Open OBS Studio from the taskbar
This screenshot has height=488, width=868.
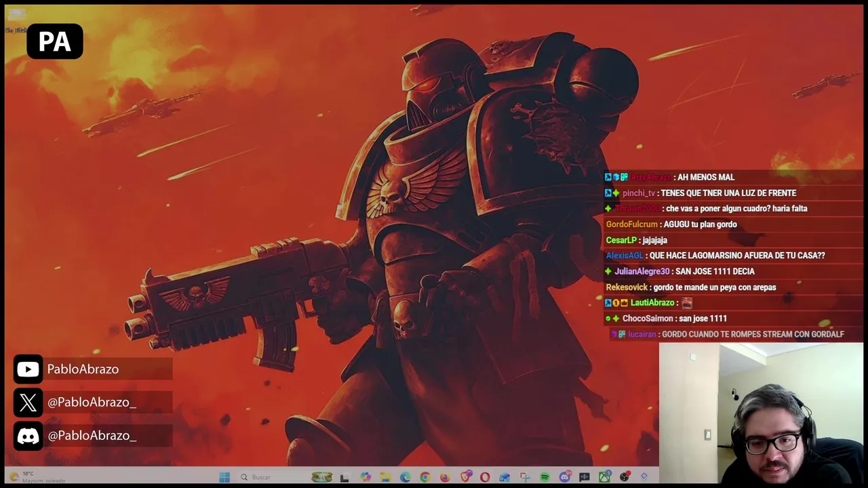pos(624,477)
